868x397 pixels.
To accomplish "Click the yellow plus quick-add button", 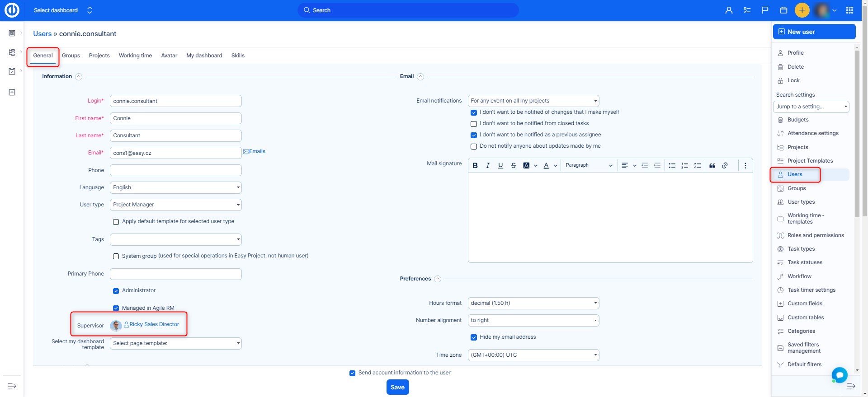I will tap(802, 10).
